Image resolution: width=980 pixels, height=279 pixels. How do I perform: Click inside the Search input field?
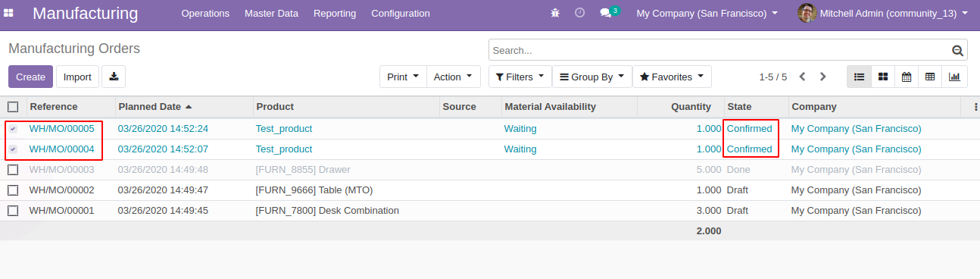(x=719, y=51)
